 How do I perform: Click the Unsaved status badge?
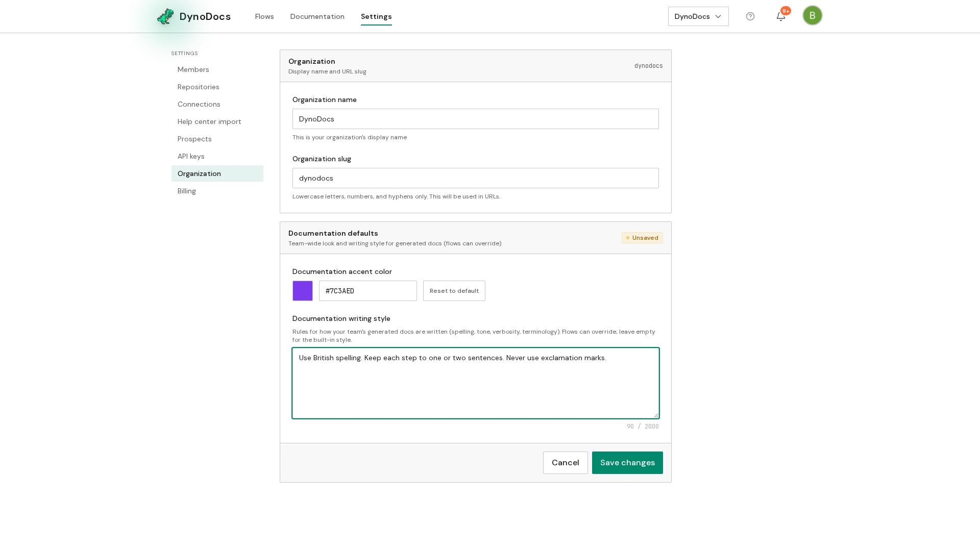point(642,238)
